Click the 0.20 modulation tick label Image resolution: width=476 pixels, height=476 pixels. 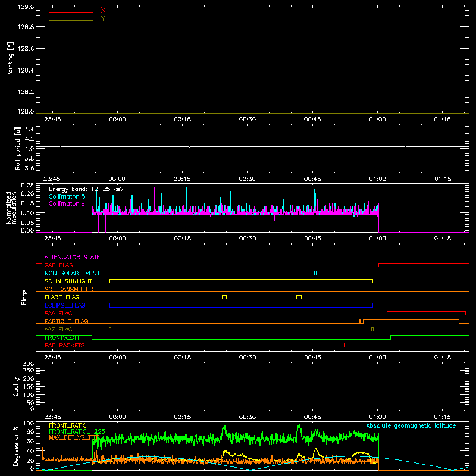(27, 193)
